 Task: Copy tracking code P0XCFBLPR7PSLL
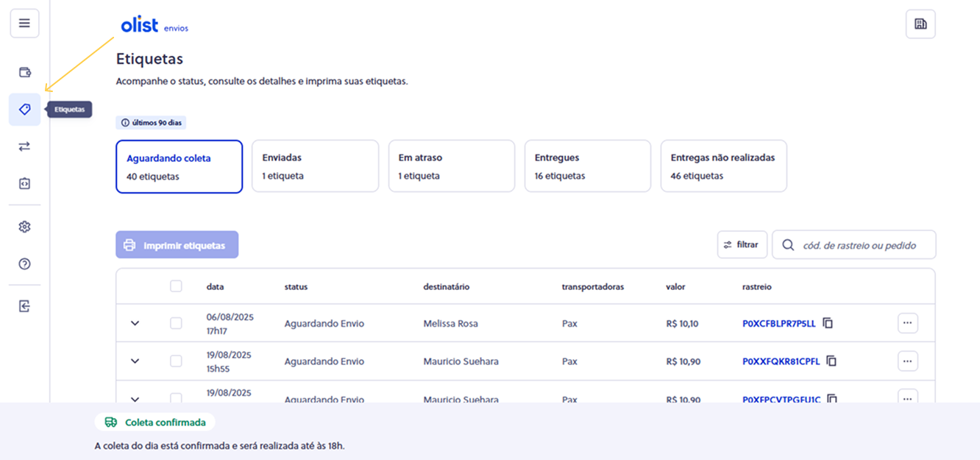(x=828, y=323)
